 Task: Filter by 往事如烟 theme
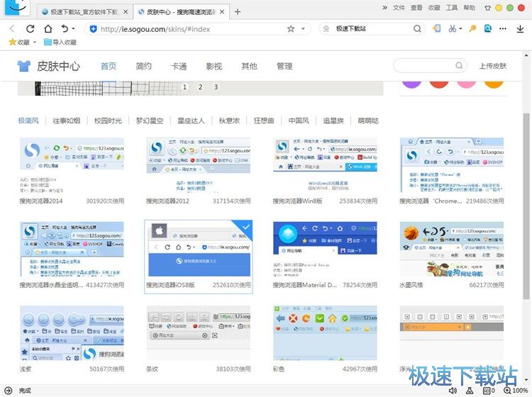point(67,121)
